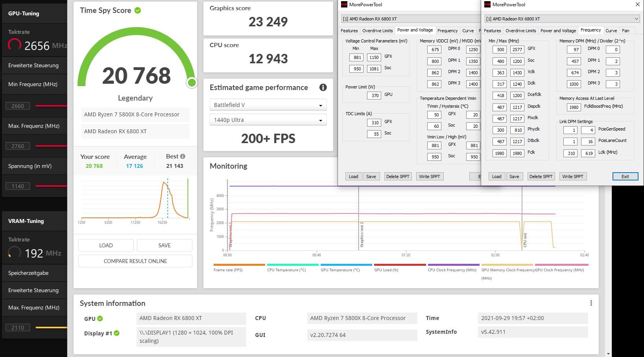This screenshot has width=644, height=357.
Task: Click Memory DPM 3 field showing 1000
Action: coord(574,84)
